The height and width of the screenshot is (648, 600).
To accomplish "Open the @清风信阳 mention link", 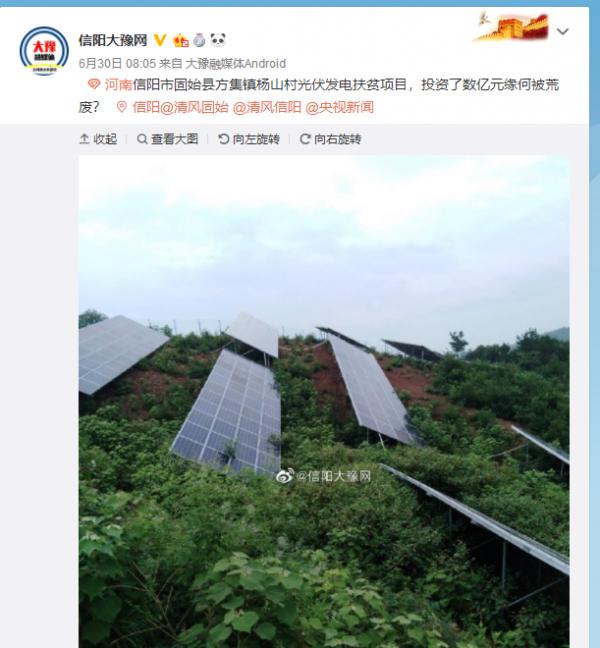I will 267,107.
